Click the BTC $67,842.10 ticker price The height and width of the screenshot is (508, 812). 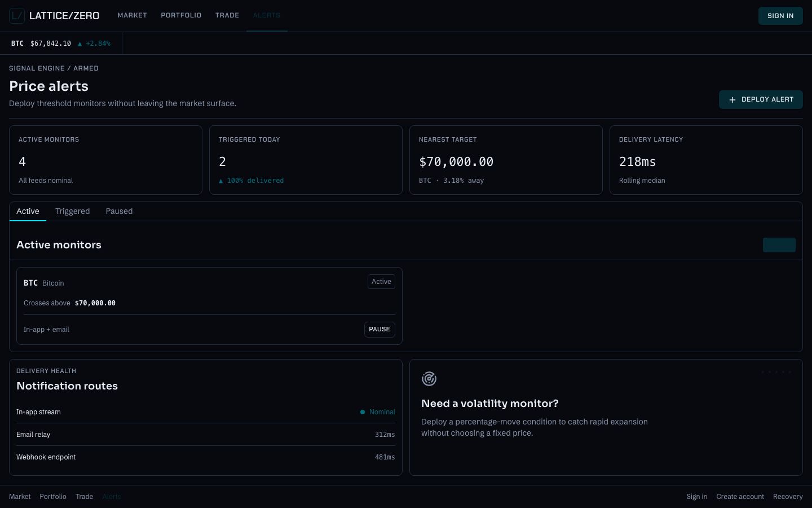click(51, 43)
